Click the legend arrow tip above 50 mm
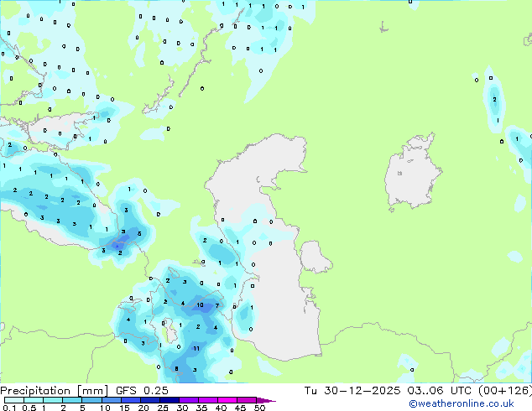The width and height of the screenshot is (532, 411). pyautogui.click(x=266, y=400)
